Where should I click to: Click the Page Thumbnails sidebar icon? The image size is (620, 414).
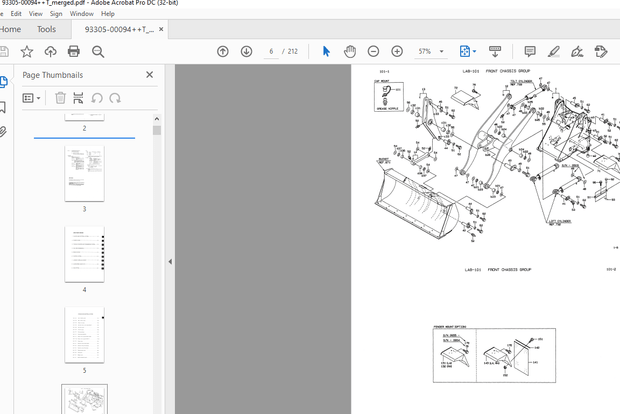(x=3, y=82)
